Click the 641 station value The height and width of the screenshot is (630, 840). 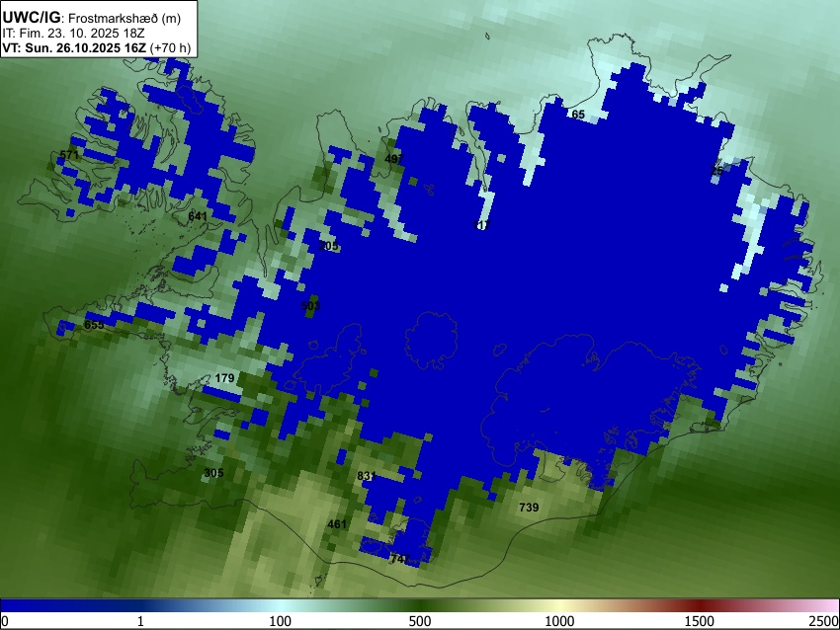click(197, 216)
